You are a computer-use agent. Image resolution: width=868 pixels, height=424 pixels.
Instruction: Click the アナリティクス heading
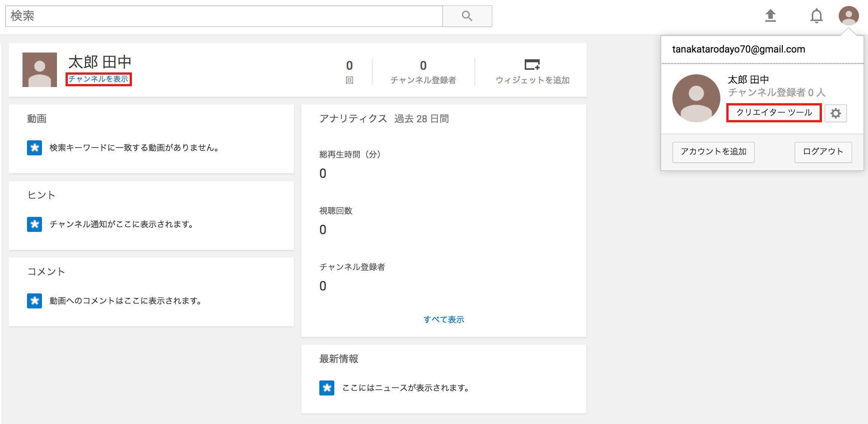click(x=353, y=119)
